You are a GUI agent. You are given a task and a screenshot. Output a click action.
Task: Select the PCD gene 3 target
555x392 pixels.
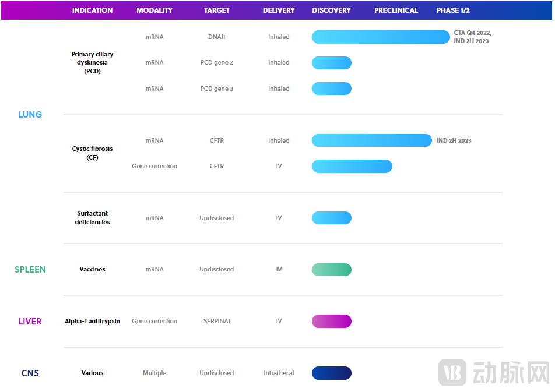click(216, 89)
